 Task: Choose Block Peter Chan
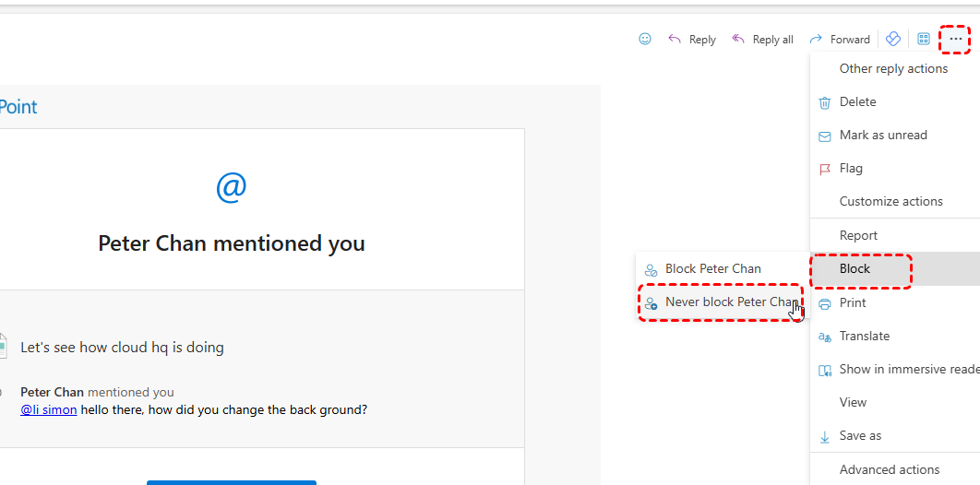click(712, 268)
